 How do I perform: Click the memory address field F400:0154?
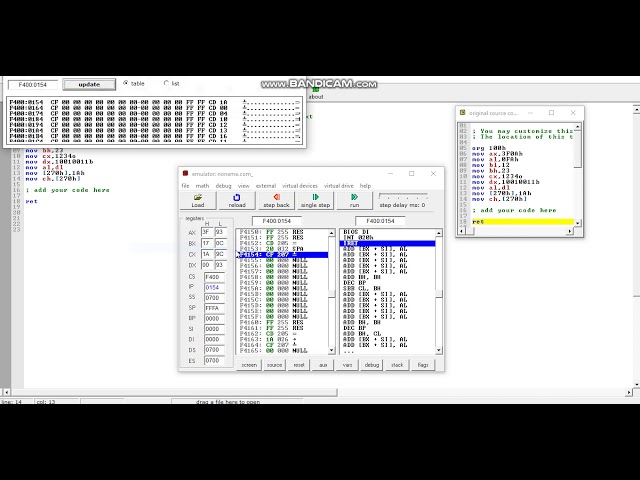point(33,85)
